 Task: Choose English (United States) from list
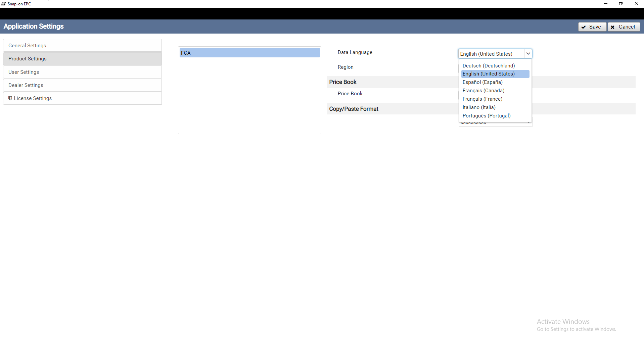(x=495, y=74)
